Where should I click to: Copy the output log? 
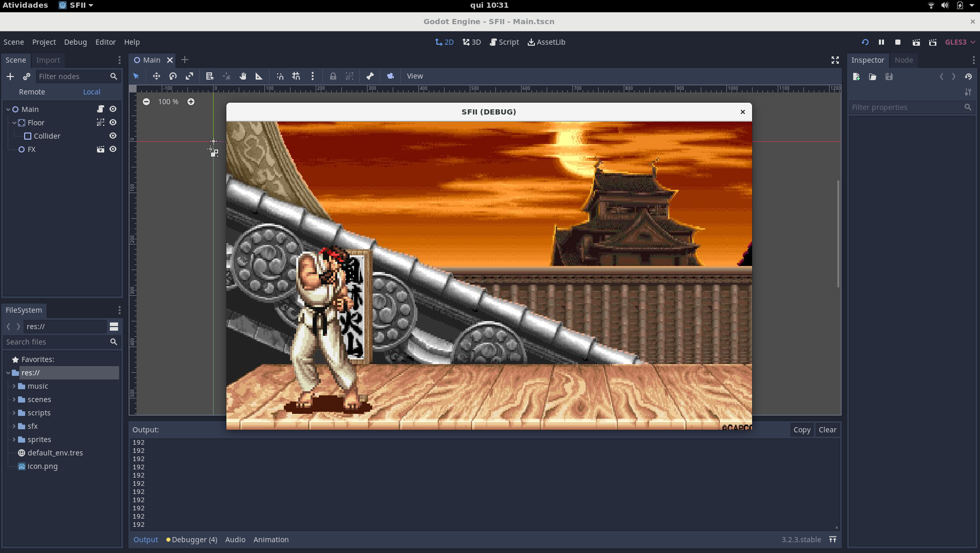[x=802, y=430]
